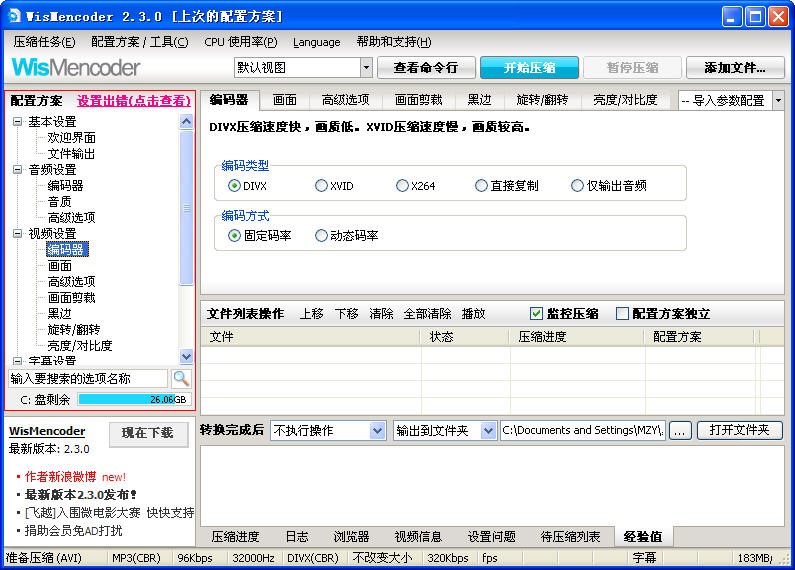Open the 默认视图 dropdown
The width and height of the screenshot is (795, 570).
point(366,67)
